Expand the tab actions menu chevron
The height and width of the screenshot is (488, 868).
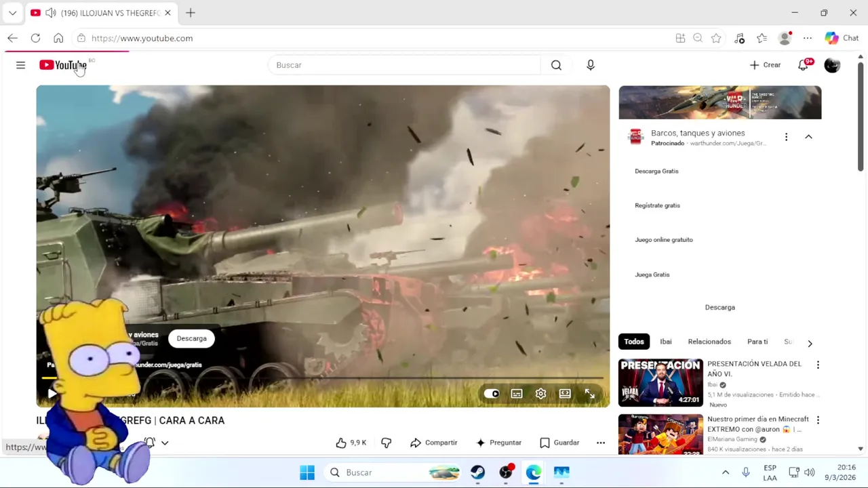[x=12, y=13]
